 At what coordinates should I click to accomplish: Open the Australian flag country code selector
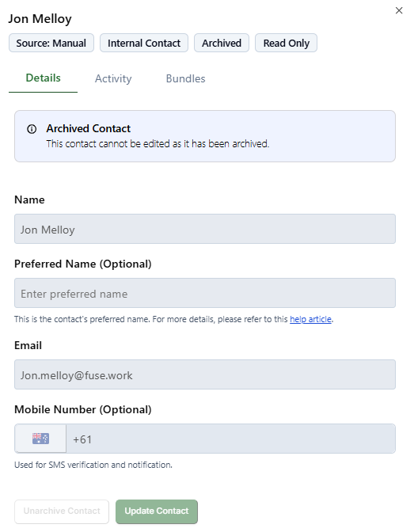pyautogui.click(x=40, y=439)
